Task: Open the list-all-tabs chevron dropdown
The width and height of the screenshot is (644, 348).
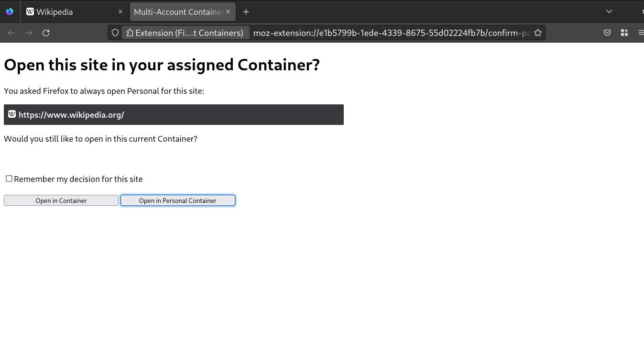Action: pyautogui.click(x=609, y=11)
